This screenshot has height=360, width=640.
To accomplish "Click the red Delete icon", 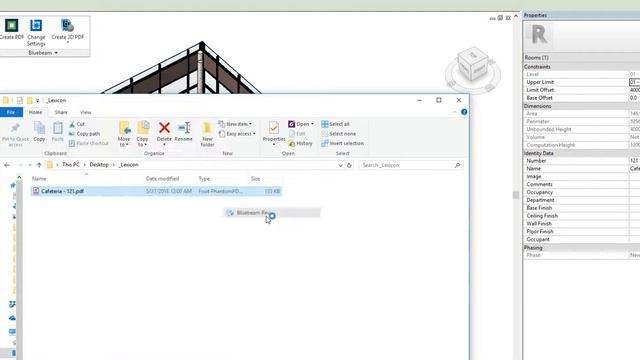I will tap(164, 128).
